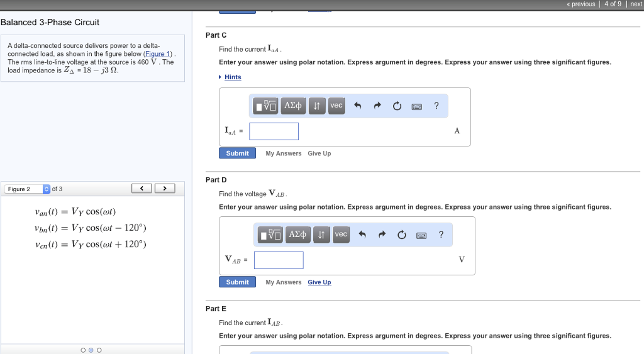Screen dimensions: 644x354
Task: Go to next problem
Action: tap(636, 4)
